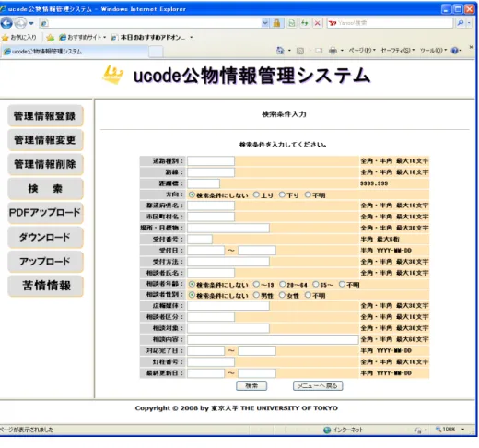Click the blue Help question mark icon
This screenshot has height=448, width=479.
[x=455, y=51]
